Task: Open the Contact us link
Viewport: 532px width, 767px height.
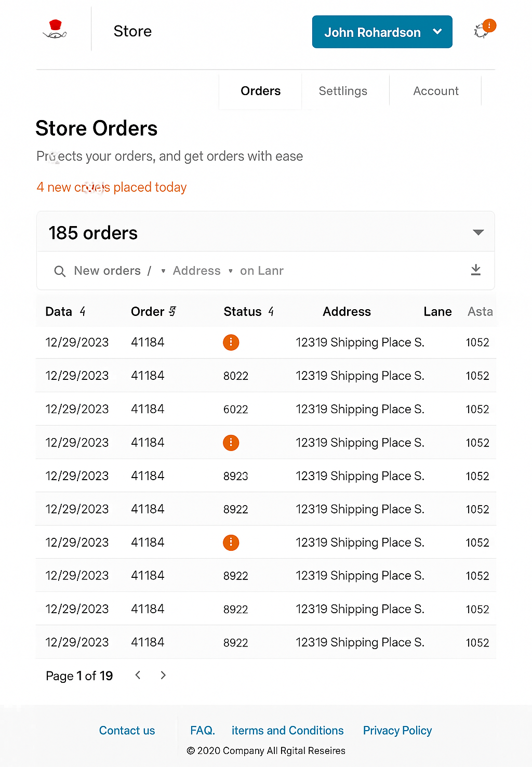Action: (127, 731)
